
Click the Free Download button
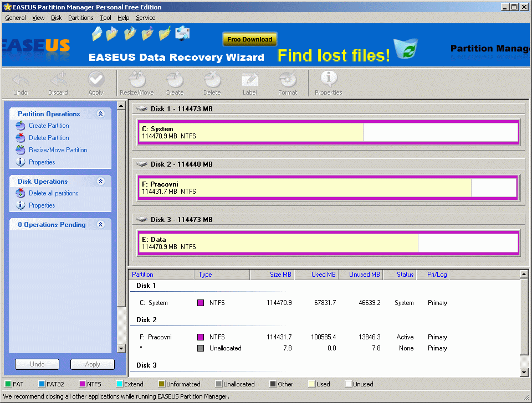point(249,39)
